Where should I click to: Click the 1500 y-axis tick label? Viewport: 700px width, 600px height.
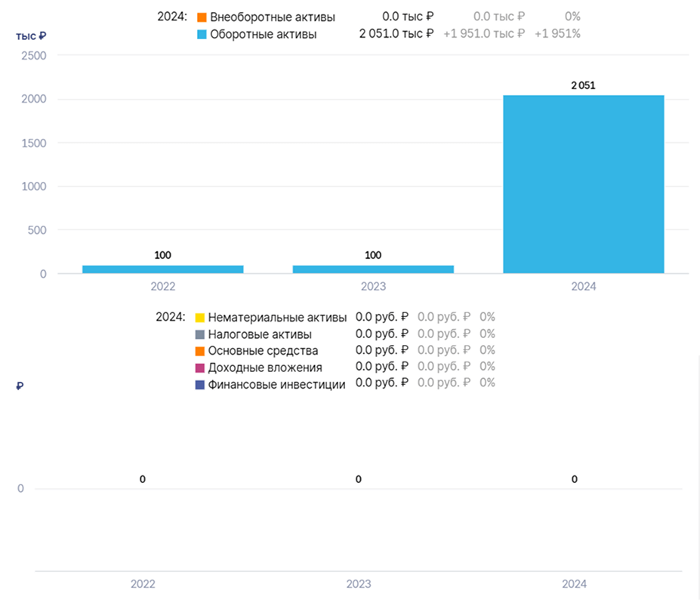[34, 143]
